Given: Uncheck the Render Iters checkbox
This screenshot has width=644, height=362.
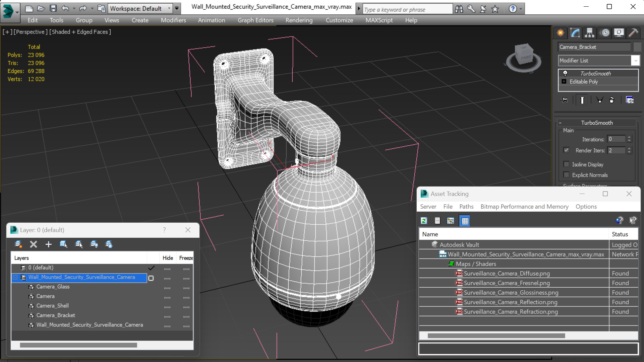Looking at the screenshot, I should [x=567, y=150].
